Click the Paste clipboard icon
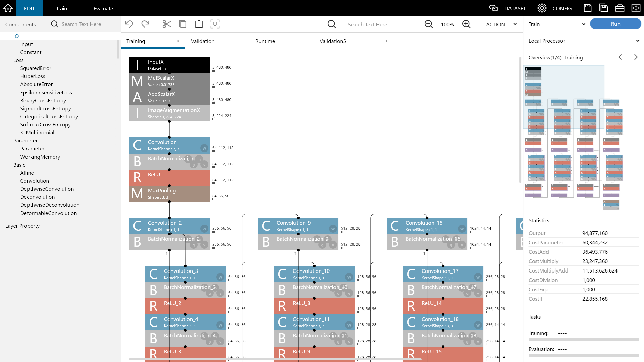The height and width of the screenshot is (362, 644). 199,24
